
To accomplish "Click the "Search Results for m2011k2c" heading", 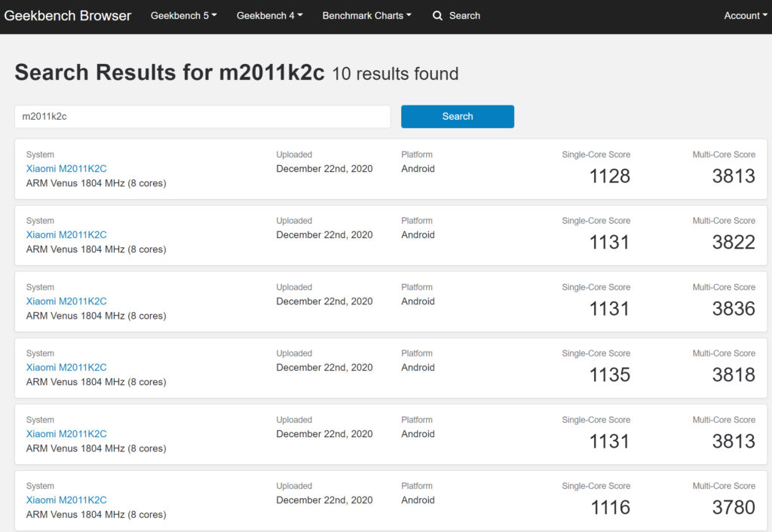I will pyautogui.click(x=170, y=72).
